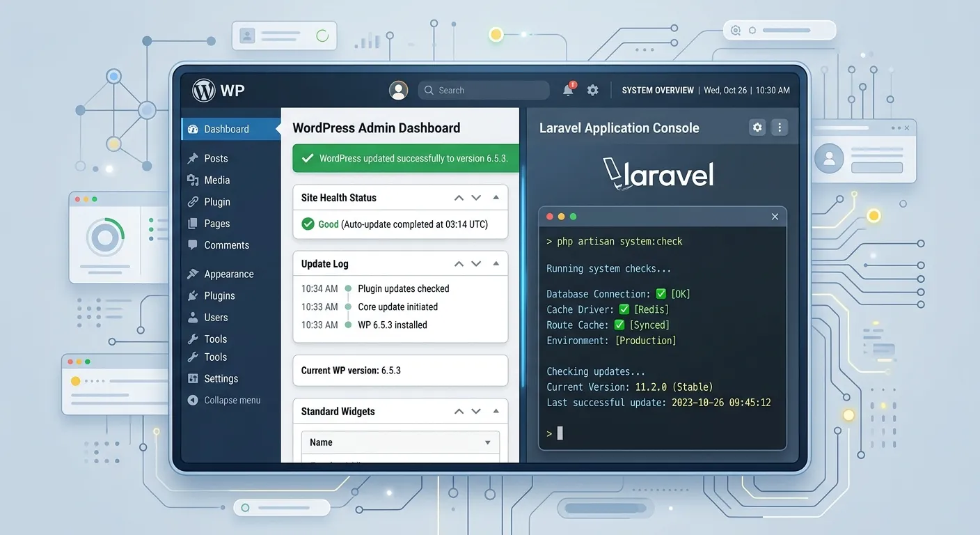
Task: Click the up chevron on Standard Widgets
Action: 459,412
